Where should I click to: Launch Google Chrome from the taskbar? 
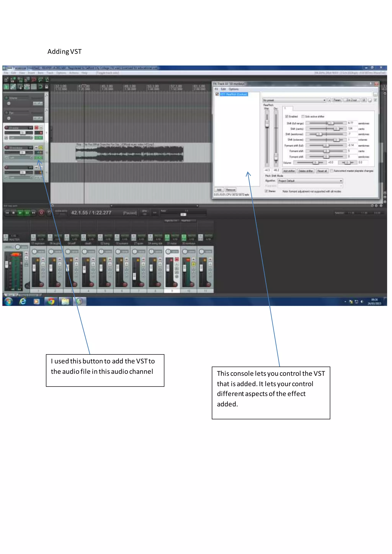(x=51, y=301)
